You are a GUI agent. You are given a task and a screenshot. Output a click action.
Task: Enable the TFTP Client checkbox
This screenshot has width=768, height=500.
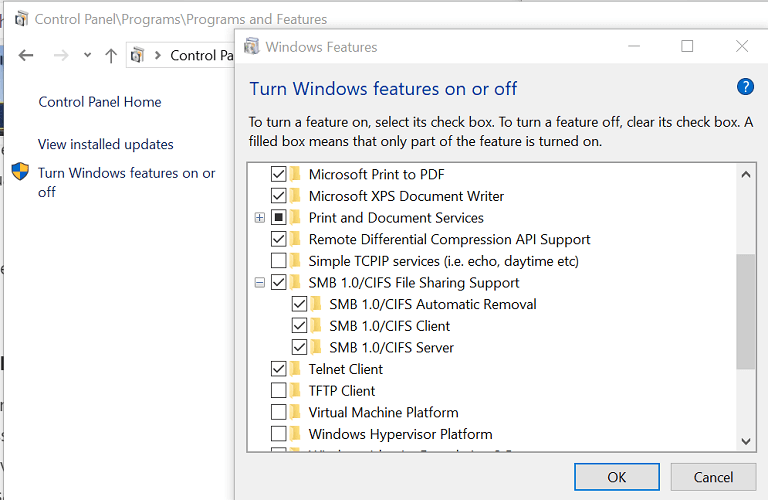point(279,390)
